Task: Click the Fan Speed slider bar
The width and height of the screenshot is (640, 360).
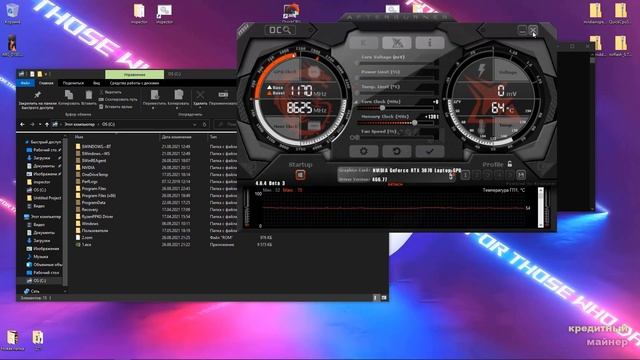Action: click(x=396, y=138)
